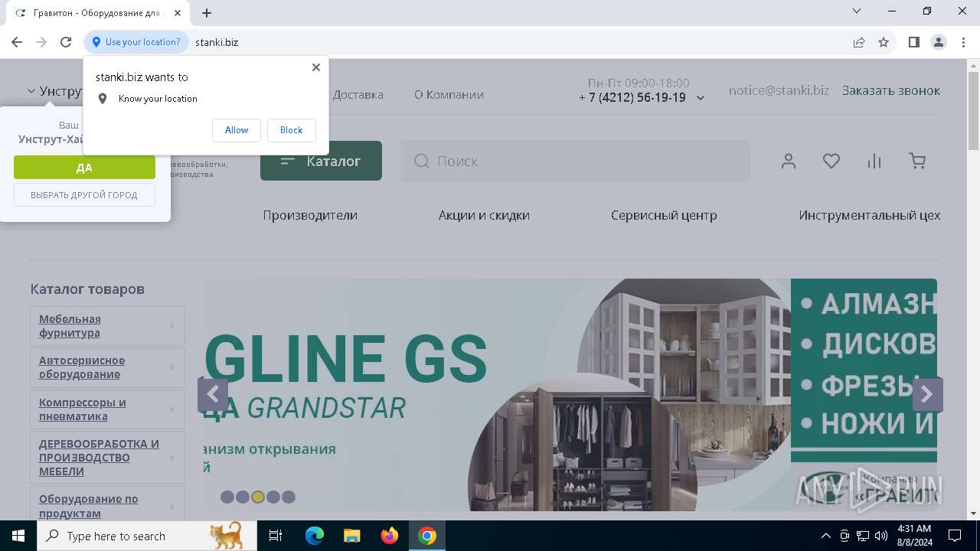Click Type here to search box

click(x=147, y=536)
